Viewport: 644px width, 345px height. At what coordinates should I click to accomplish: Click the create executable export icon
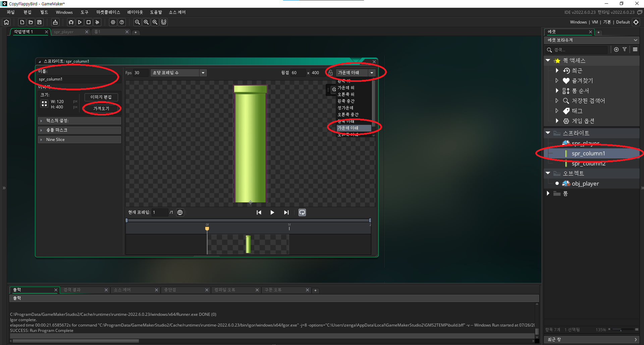pos(55,22)
